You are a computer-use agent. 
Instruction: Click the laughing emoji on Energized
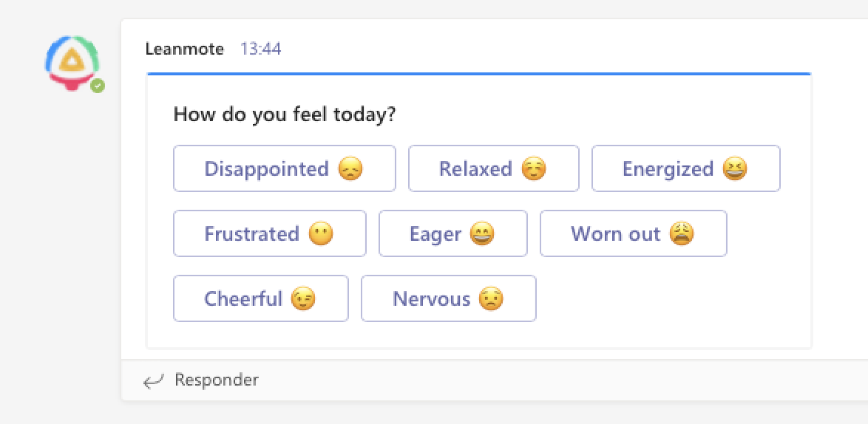736,169
